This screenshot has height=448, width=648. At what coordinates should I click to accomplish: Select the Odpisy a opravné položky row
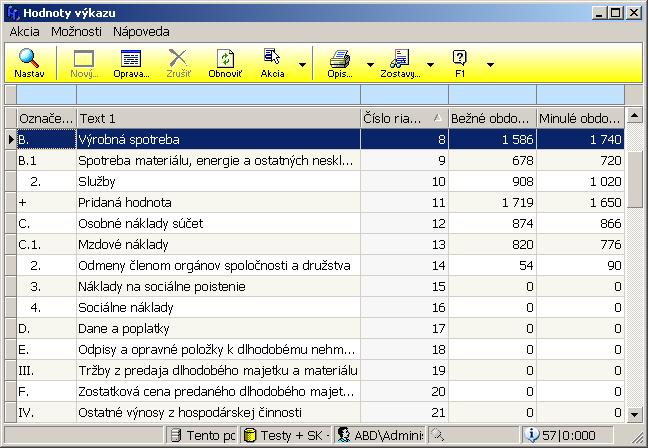320,350
